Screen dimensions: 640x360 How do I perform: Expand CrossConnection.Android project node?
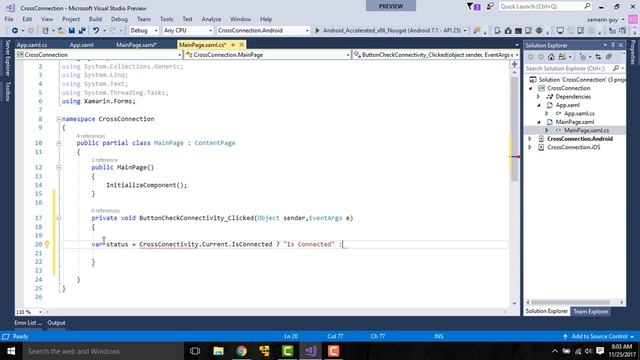530,139
